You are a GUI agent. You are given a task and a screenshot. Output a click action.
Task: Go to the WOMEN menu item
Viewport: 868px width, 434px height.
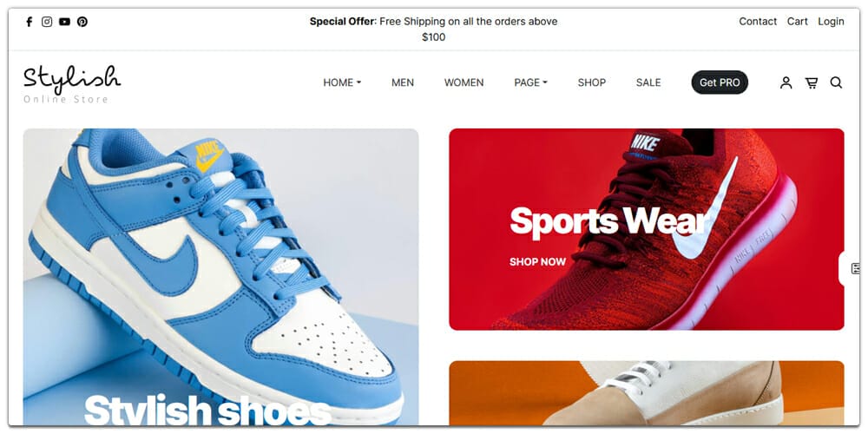point(464,82)
